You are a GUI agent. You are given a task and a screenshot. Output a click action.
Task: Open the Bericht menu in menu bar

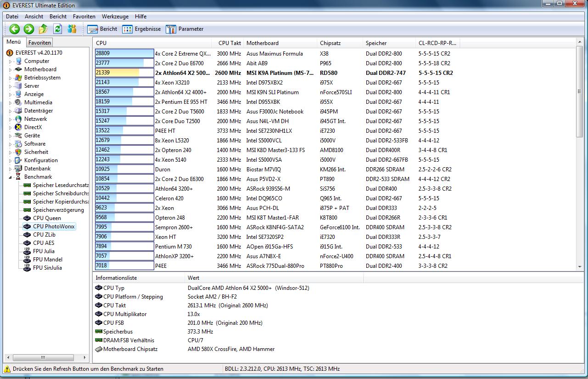click(58, 17)
